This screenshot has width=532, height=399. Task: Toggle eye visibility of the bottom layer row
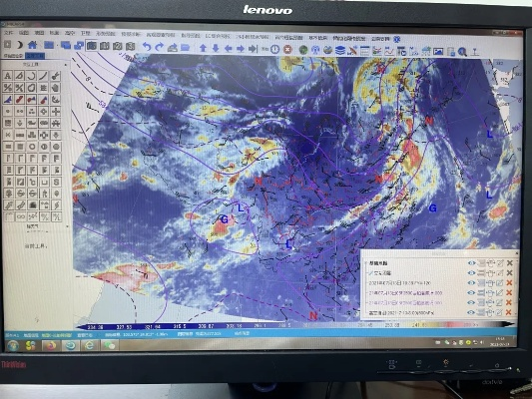click(x=470, y=312)
